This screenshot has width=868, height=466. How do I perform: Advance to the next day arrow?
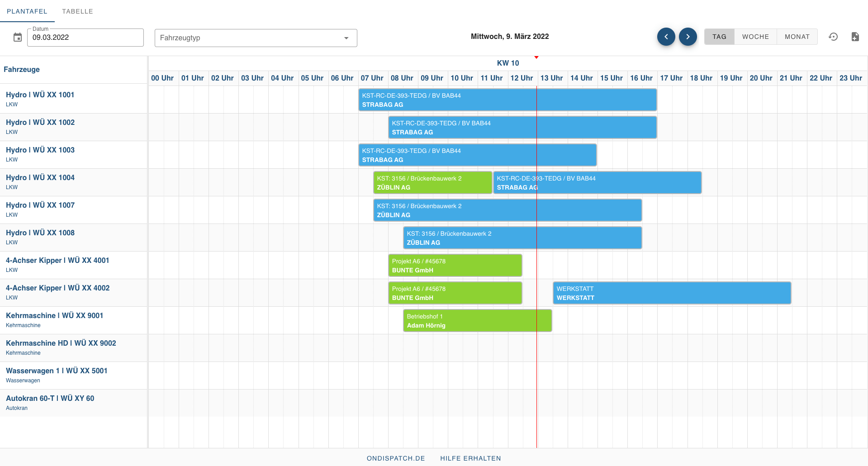[688, 37]
